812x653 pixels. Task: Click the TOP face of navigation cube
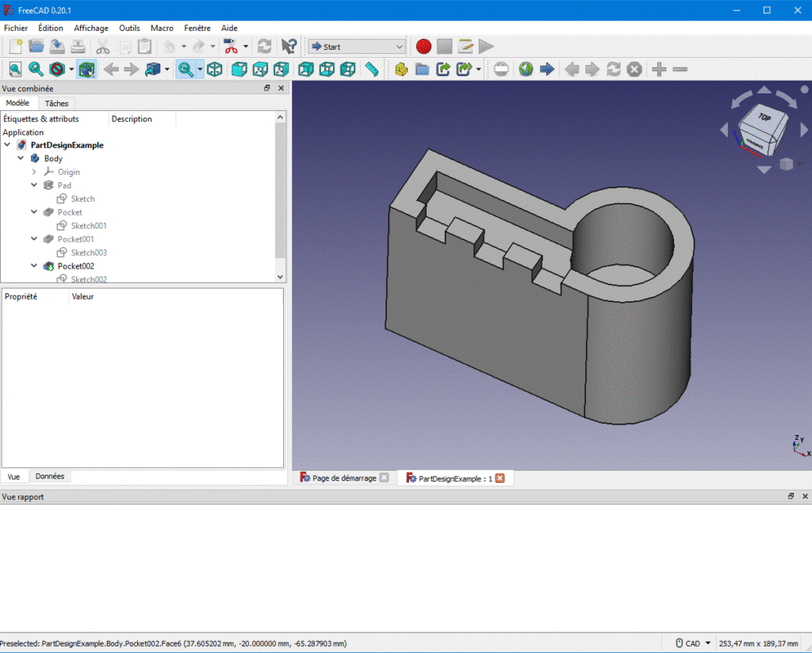click(765, 117)
